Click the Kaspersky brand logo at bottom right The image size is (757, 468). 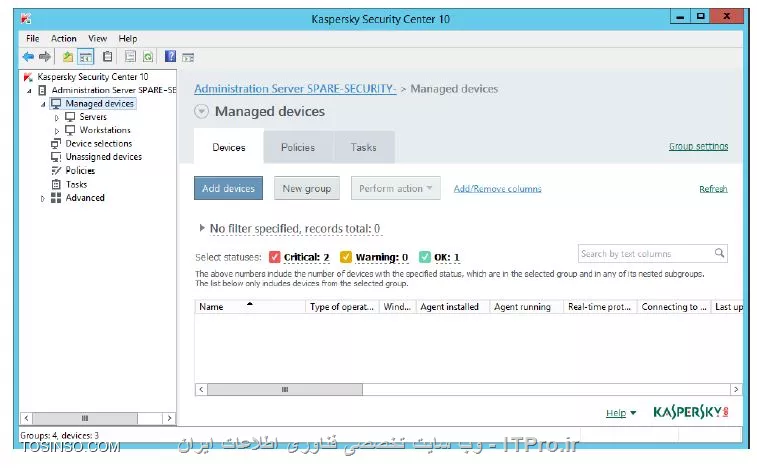(691, 412)
